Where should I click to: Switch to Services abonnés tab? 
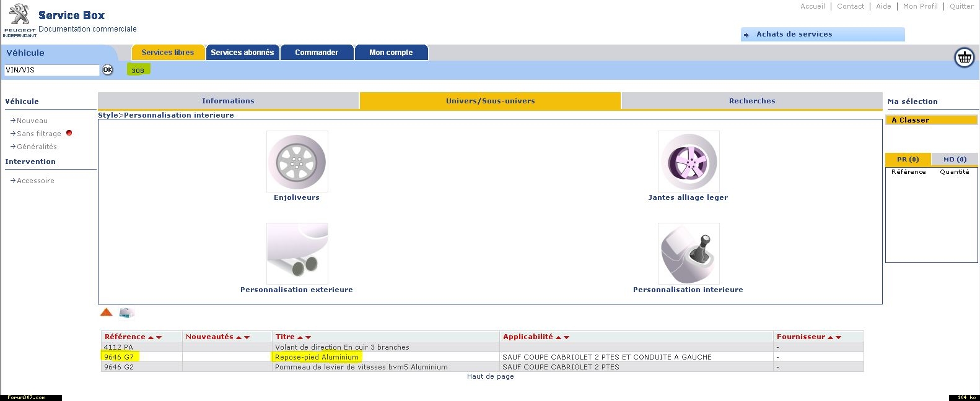[x=242, y=53]
